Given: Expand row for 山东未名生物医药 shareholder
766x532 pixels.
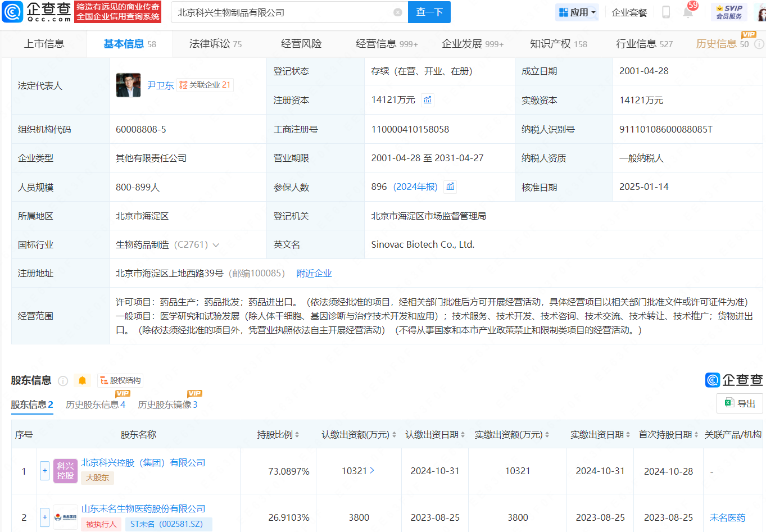Looking at the screenshot, I should [x=44, y=517].
